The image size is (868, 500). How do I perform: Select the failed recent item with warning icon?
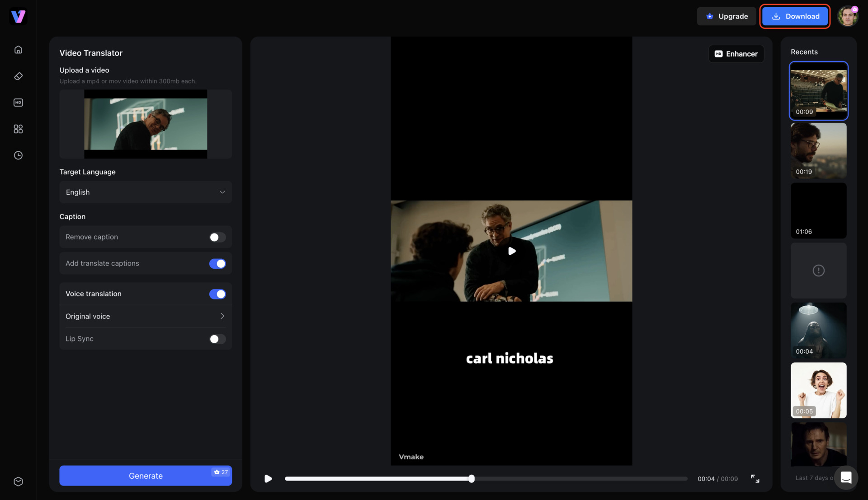(x=818, y=271)
